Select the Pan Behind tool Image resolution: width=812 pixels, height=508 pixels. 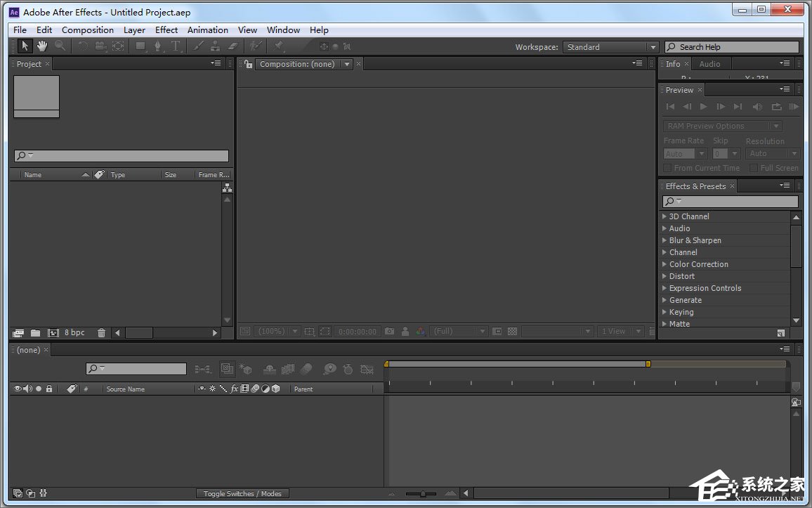[x=118, y=46]
